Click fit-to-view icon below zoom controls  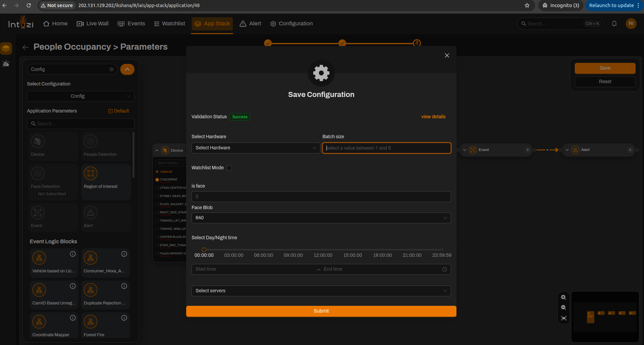pyautogui.click(x=564, y=318)
